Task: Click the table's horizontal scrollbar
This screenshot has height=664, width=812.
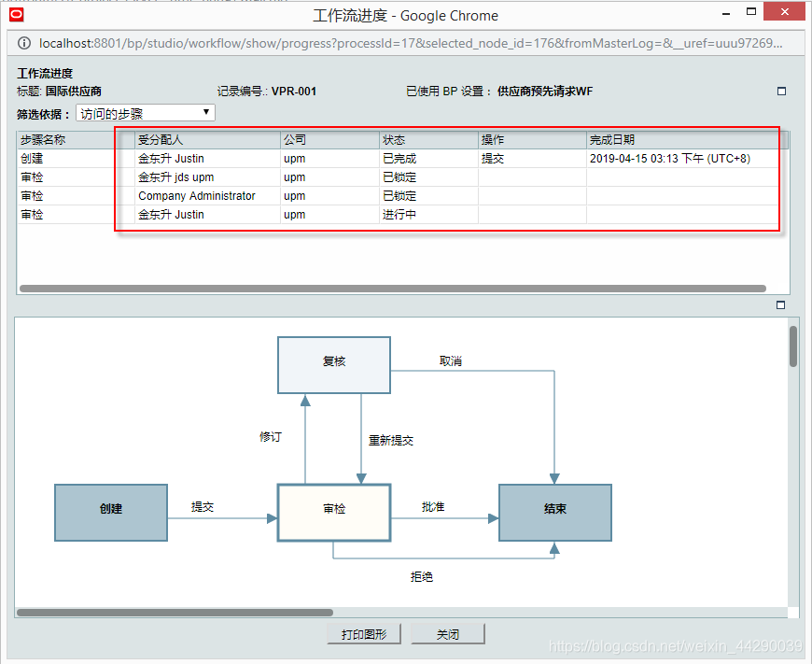Action: click(x=393, y=289)
